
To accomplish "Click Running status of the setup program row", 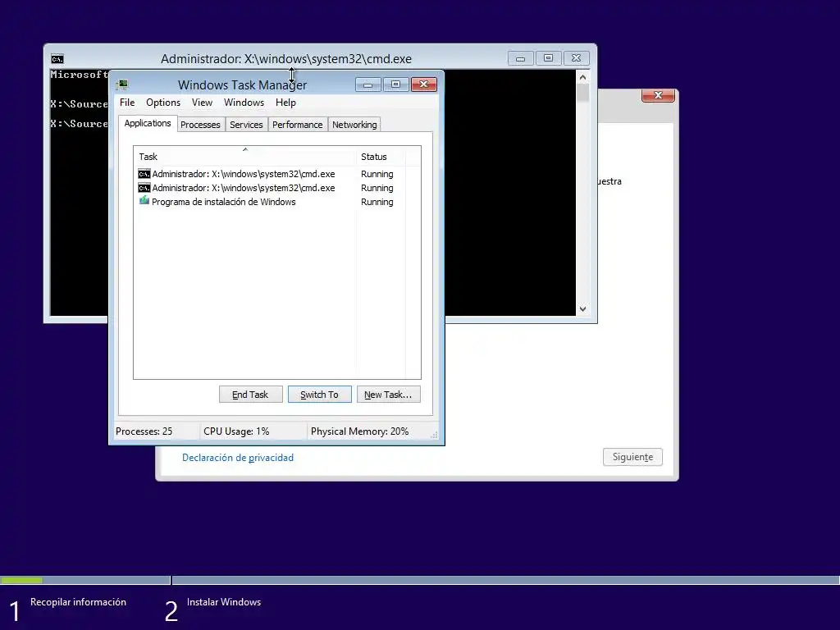I will point(377,202).
